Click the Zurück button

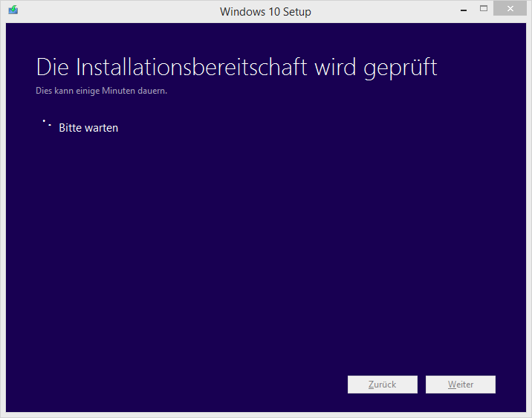(x=383, y=385)
